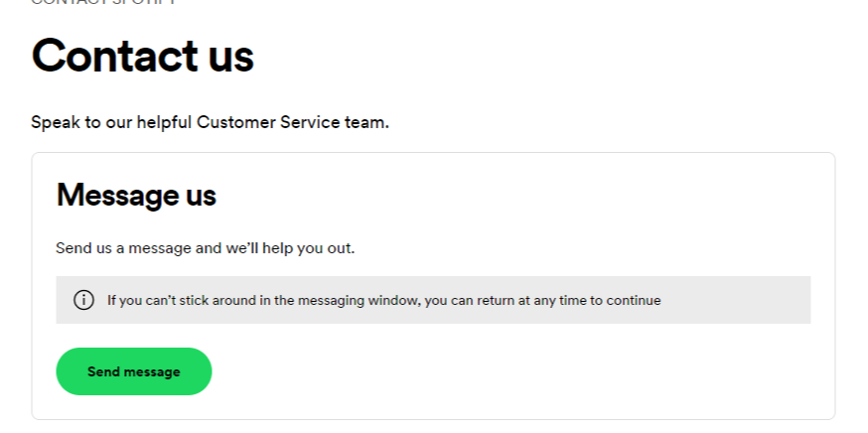Click the info circle icon in the notice

click(83, 300)
